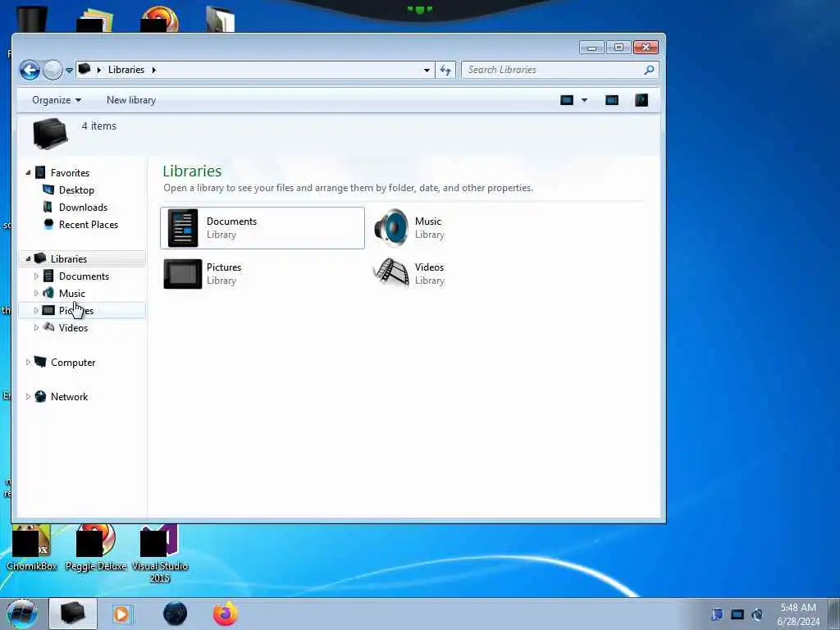Select the Music library speaker icon
This screenshot has width=840, height=630.
pos(391,228)
